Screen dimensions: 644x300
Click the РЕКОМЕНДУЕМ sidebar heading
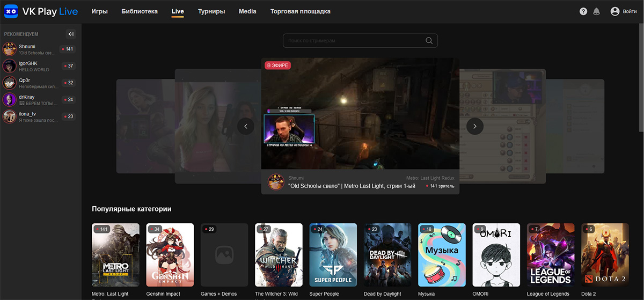pyautogui.click(x=21, y=34)
